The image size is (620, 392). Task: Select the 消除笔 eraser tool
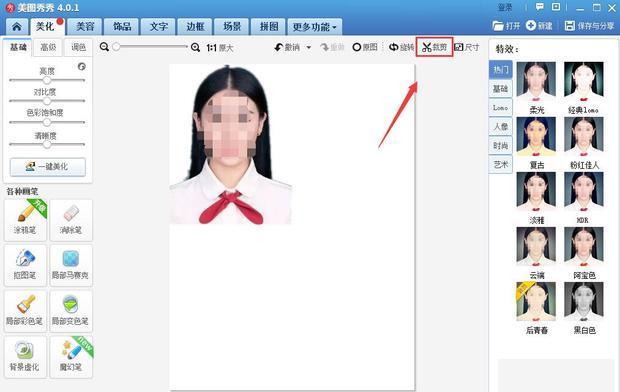(71, 220)
